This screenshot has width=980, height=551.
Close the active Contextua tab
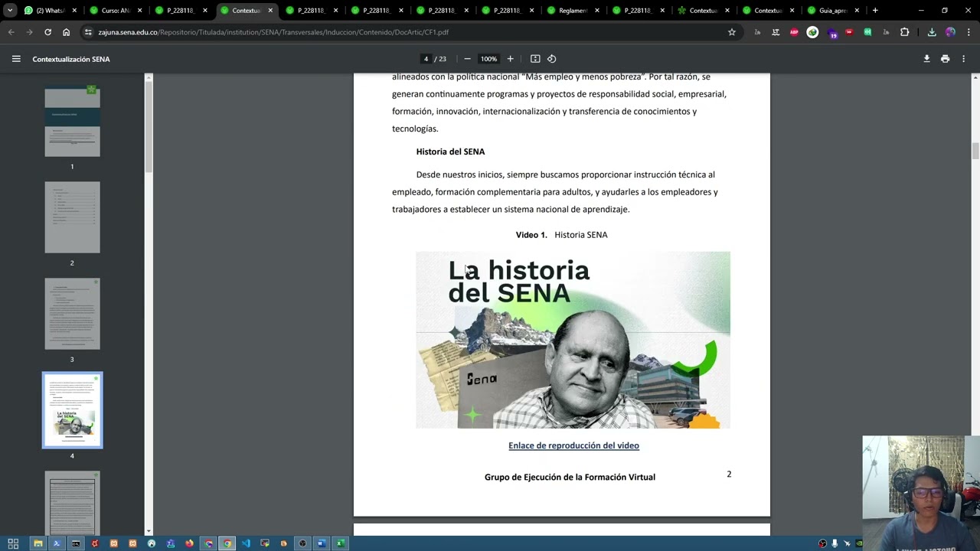coord(270,11)
